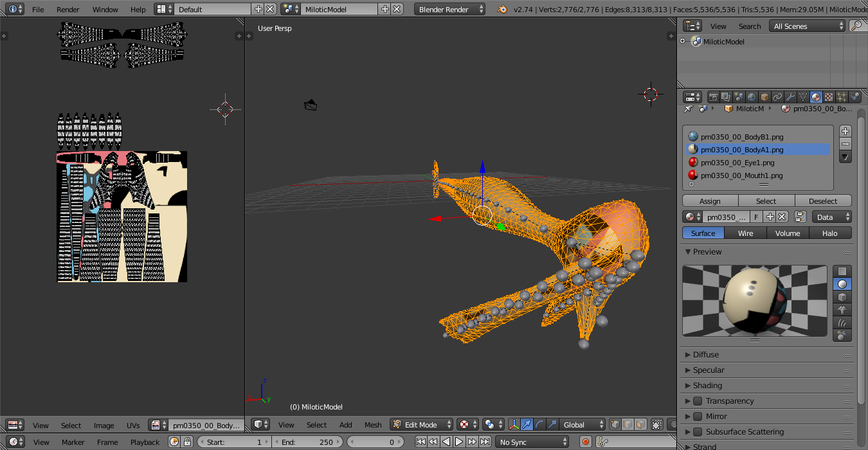Image resolution: width=868 pixels, height=450 pixels.
Task: Open the No Sync dropdown
Action: [532, 442]
